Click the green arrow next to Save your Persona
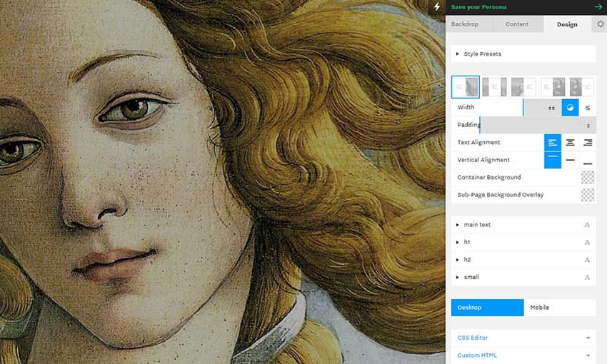 coord(598,7)
